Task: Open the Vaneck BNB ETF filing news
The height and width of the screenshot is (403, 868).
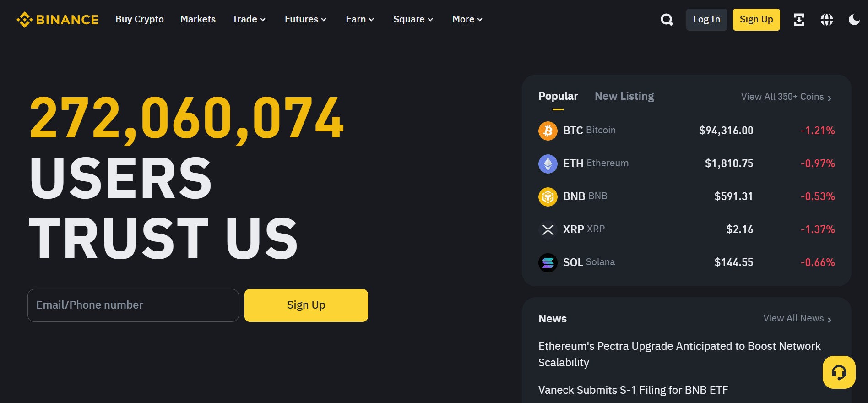Action: point(633,390)
